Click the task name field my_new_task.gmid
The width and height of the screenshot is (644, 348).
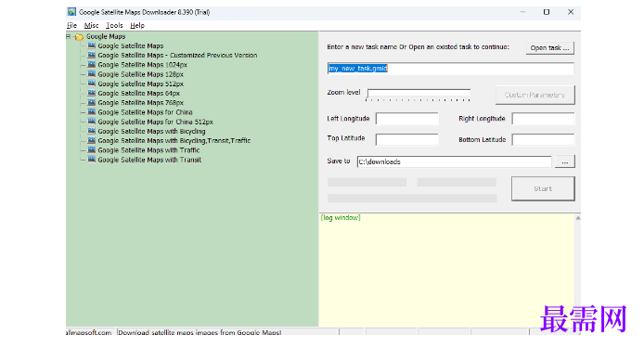pyautogui.click(x=451, y=69)
